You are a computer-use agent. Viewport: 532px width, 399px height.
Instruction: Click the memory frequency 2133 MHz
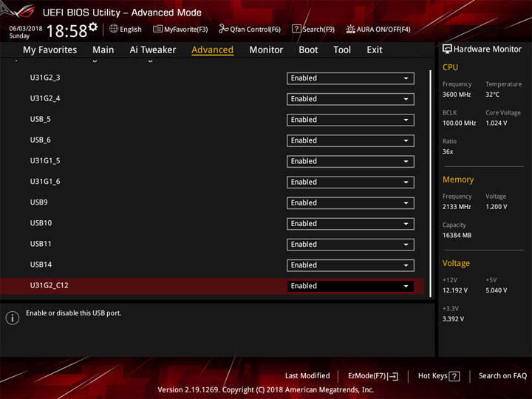coord(457,207)
